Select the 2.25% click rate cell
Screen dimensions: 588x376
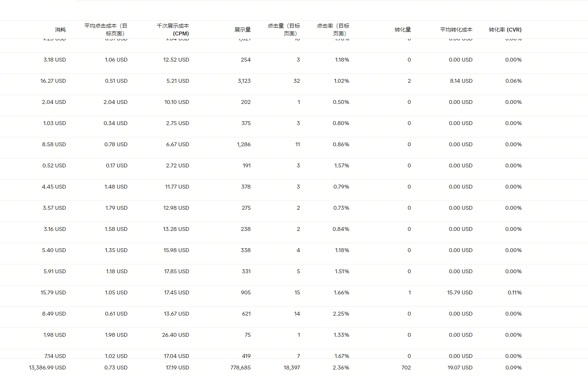[341, 314]
